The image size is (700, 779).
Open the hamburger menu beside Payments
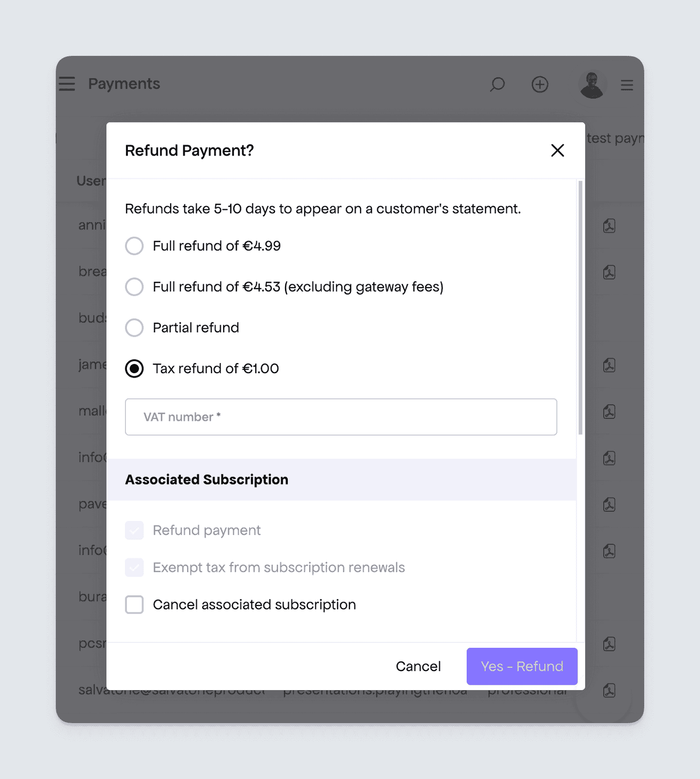click(67, 84)
